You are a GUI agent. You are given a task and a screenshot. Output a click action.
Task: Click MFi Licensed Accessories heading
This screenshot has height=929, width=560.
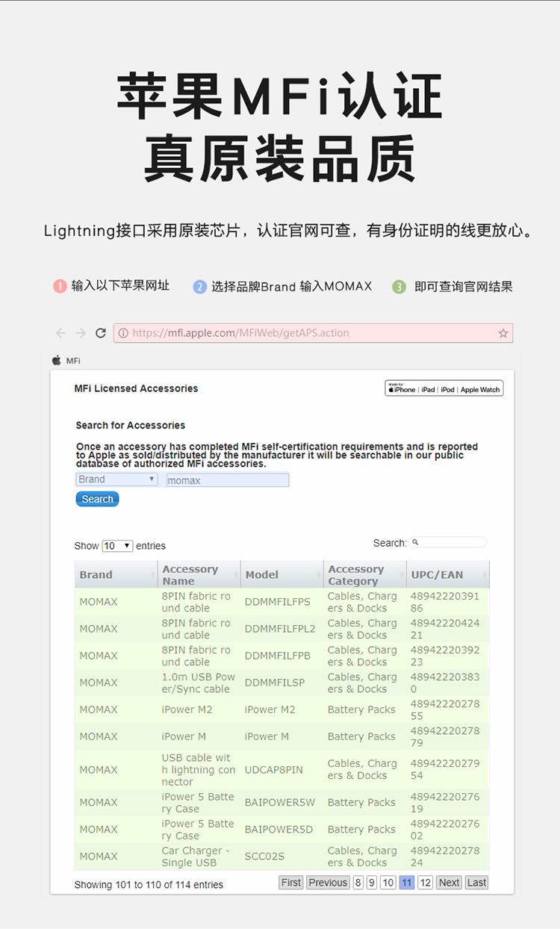pyautogui.click(x=136, y=388)
